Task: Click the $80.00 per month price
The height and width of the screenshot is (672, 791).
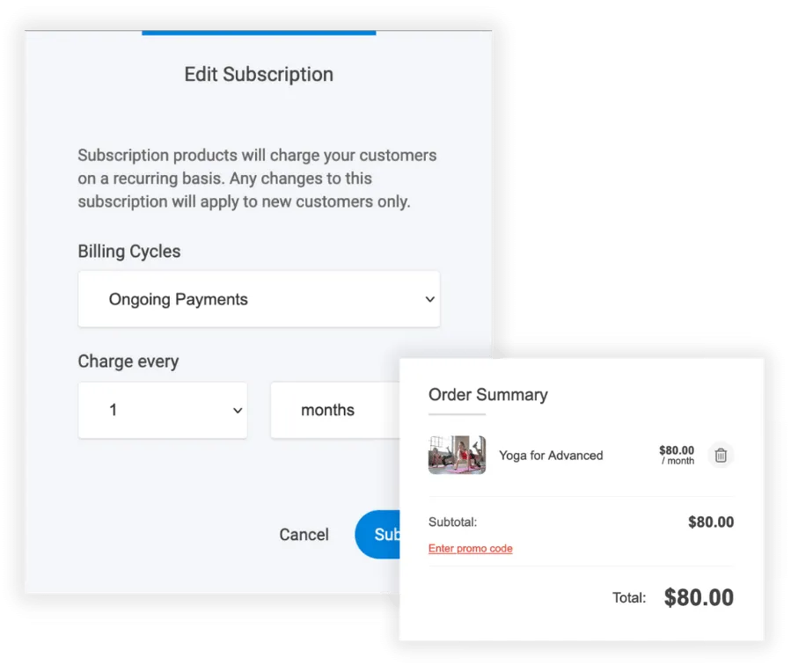Action: point(677,455)
